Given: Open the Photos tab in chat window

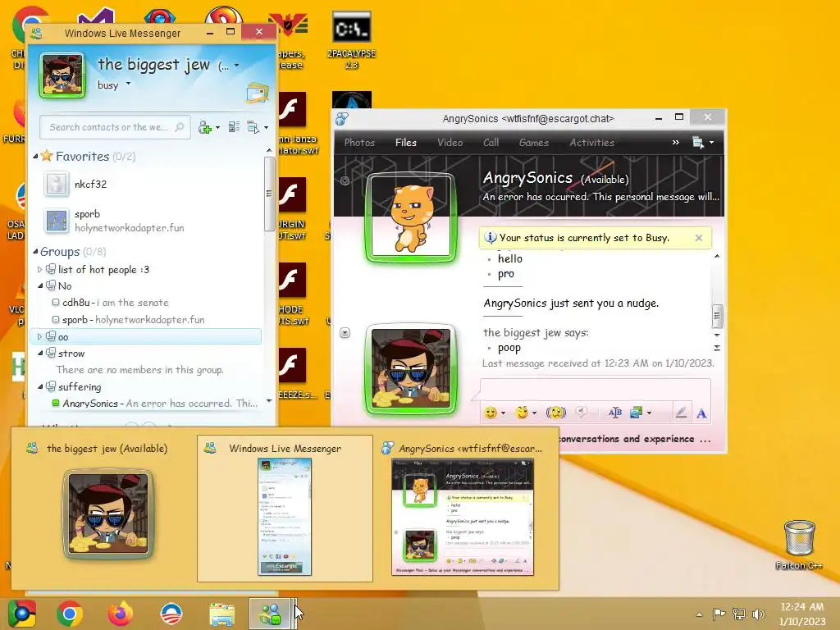Looking at the screenshot, I should pyautogui.click(x=359, y=143).
